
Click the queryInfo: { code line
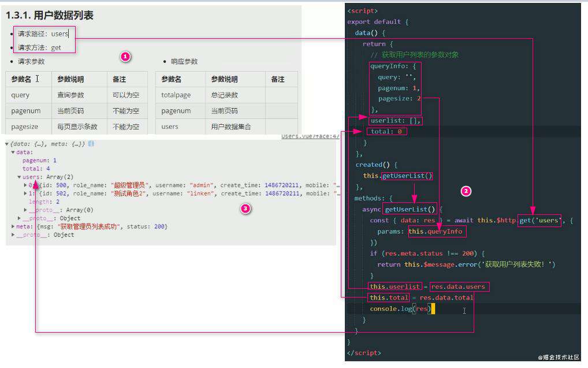pyautogui.click(x=393, y=66)
